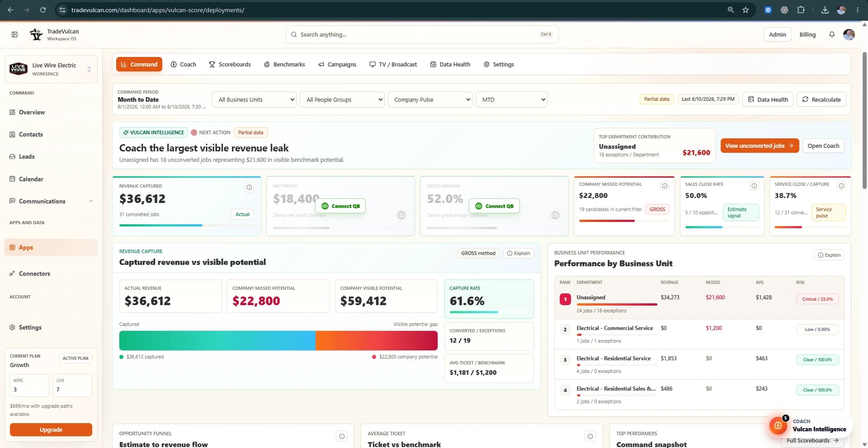The width and height of the screenshot is (868, 448).
Task: Reload the page in the browser
Action: pos(43,10)
